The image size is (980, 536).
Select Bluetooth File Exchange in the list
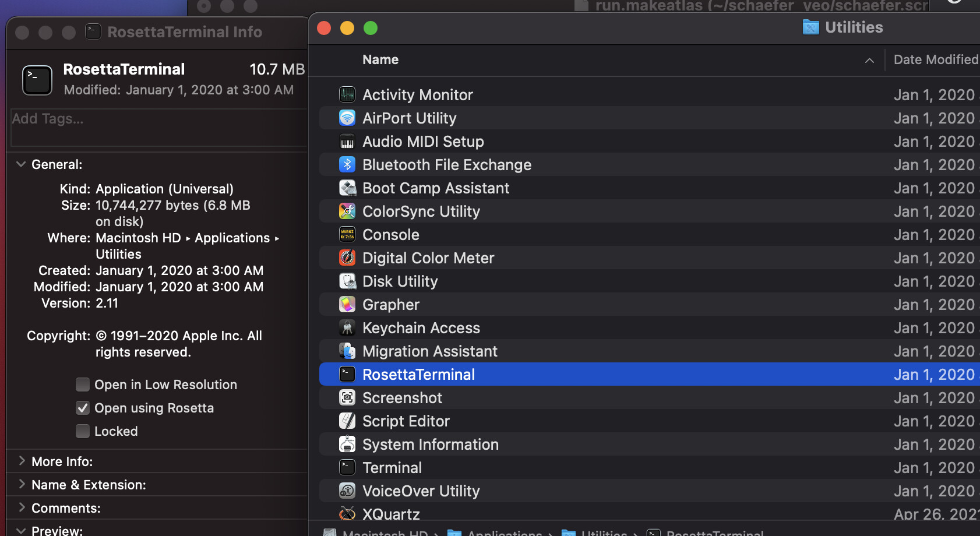[x=447, y=164]
